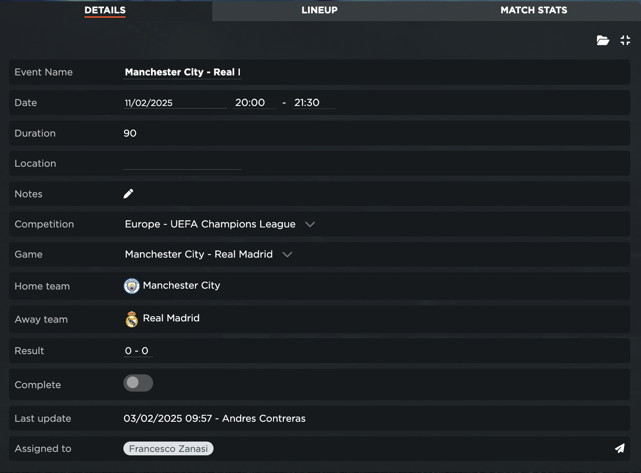
Task: Click the Result 0 - 0 field
Action: [138, 351]
